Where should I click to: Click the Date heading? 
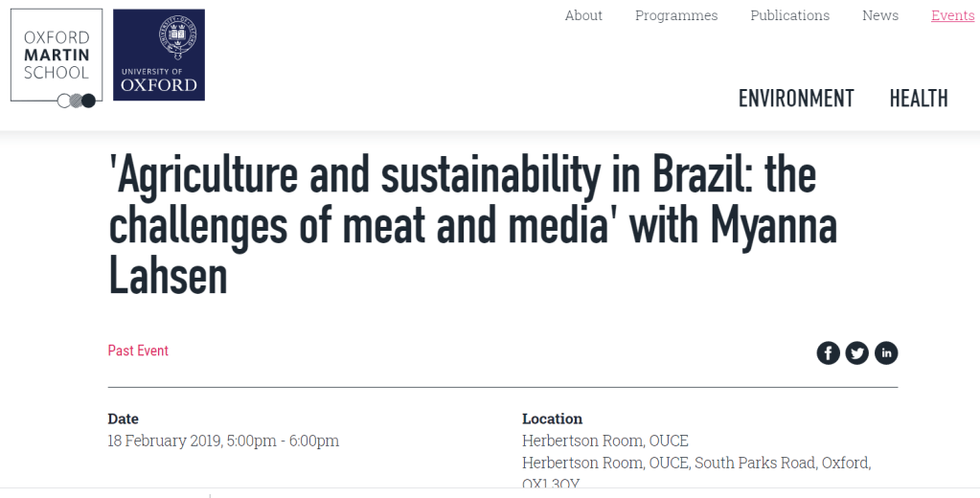(123, 419)
